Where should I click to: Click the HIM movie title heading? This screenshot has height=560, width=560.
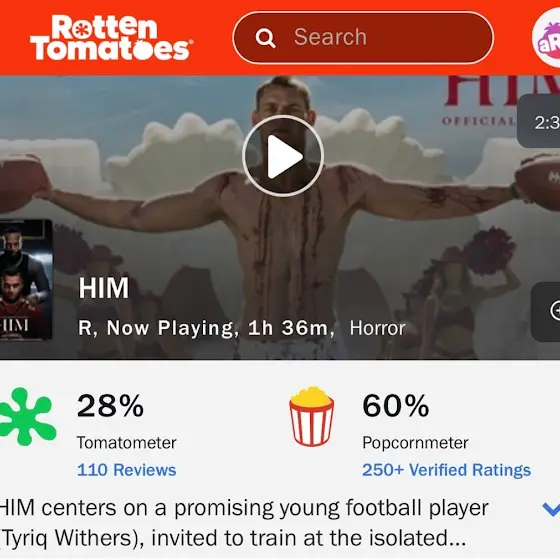[x=104, y=288]
